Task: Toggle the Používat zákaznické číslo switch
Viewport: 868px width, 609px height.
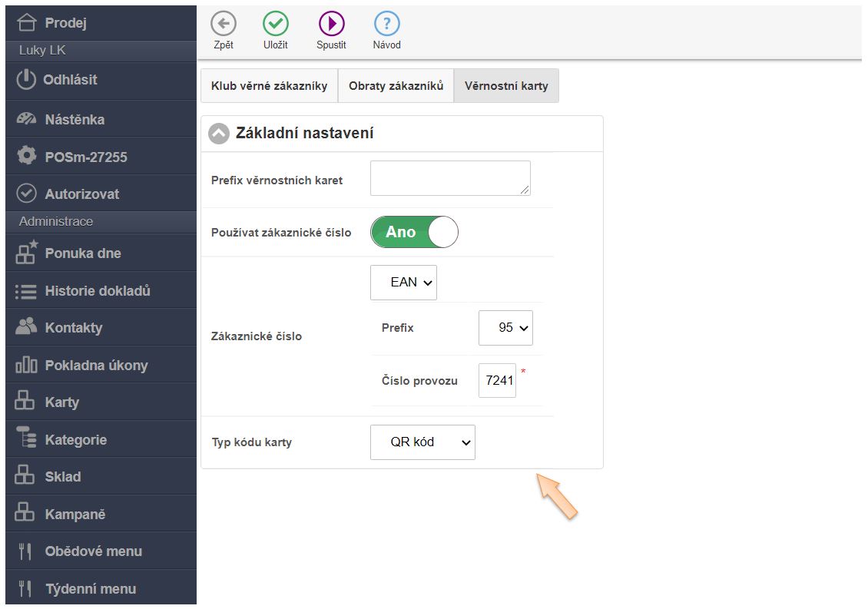Action: point(414,232)
